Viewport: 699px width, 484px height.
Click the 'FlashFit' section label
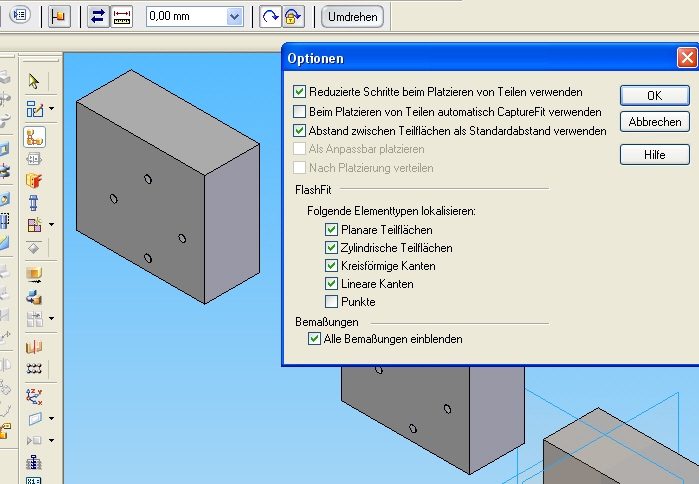tap(313, 190)
